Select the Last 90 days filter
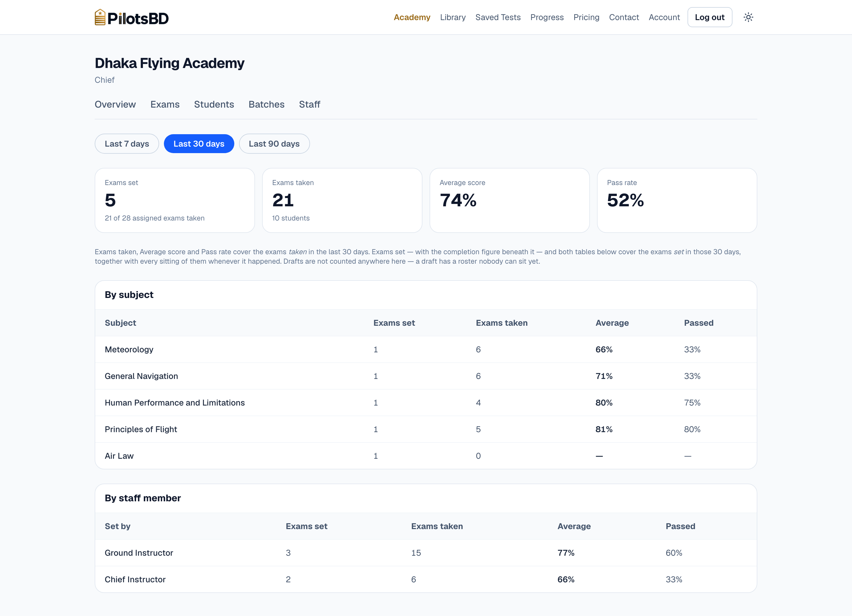 pos(274,144)
